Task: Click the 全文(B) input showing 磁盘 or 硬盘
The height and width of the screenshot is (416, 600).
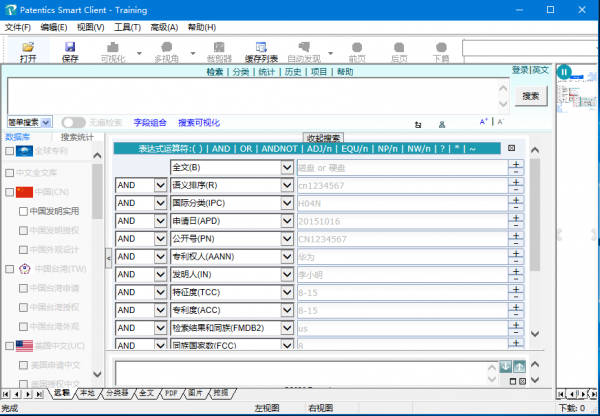Action: pyautogui.click(x=402, y=168)
